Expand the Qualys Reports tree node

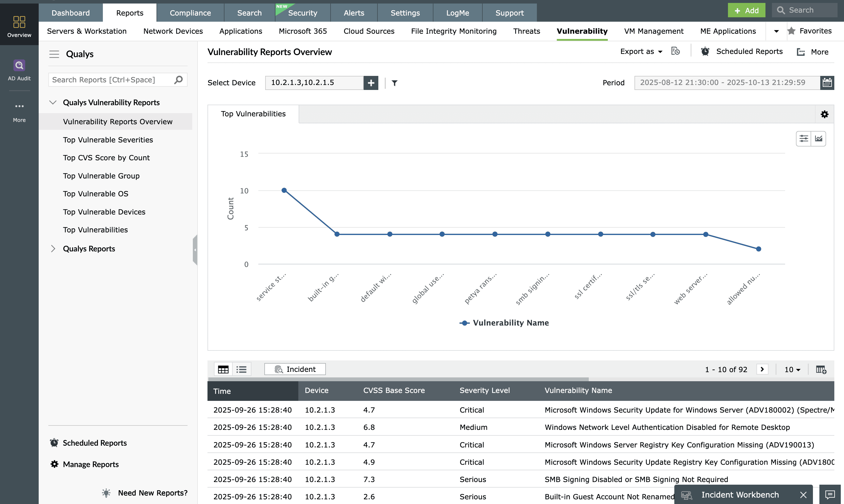tap(53, 248)
